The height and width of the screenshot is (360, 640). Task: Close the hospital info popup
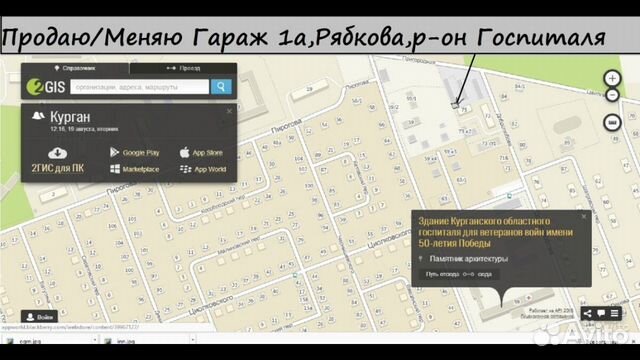click(x=584, y=216)
